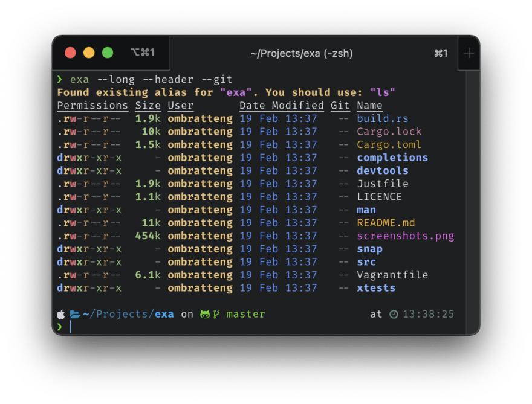Screen dimensions: 532x404
Task: Click the folder icon before ~/Projects
Action: tap(75, 315)
